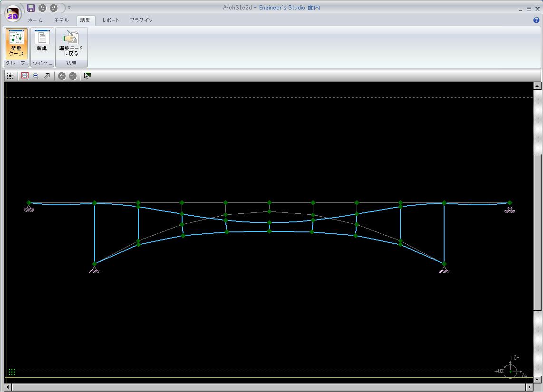This screenshot has height=392, width=543.
Task: Select the diagonal arrow pan tool
Action: (47, 76)
